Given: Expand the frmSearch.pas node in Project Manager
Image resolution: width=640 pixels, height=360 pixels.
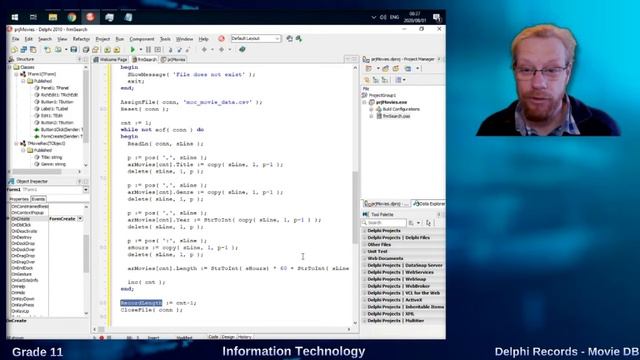Looking at the screenshot, I should 371,116.
